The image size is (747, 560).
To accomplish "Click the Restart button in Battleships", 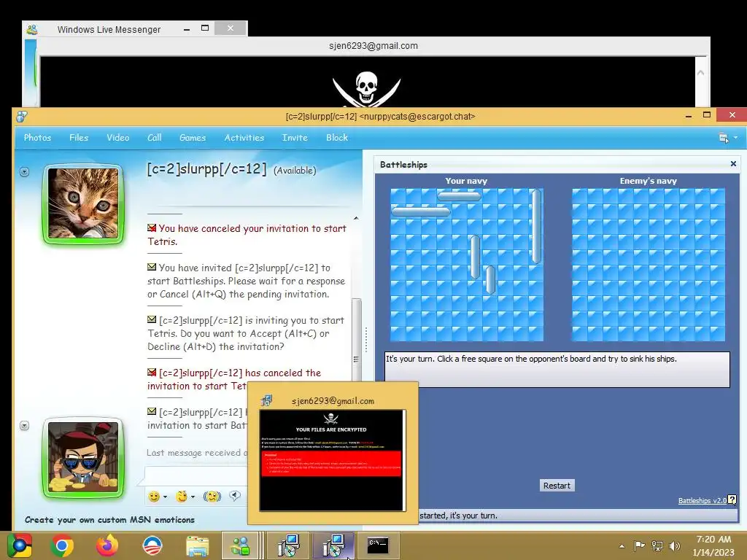I will pos(557,485).
